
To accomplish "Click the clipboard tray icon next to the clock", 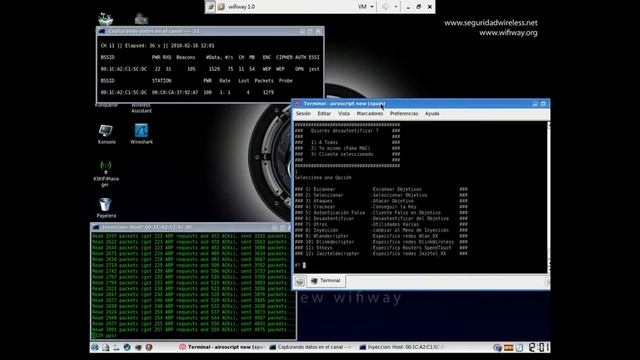I will (519, 348).
